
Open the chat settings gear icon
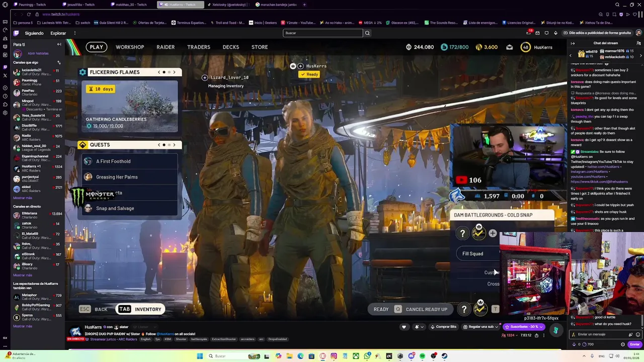pyautogui.click(x=623, y=344)
